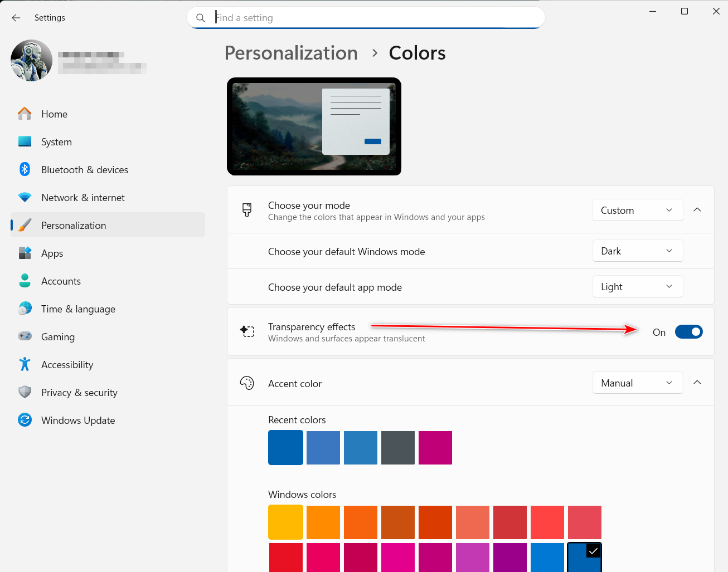Open Bluetooth & devices via its icon
This screenshot has height=572, width=728.
click(25, 169)
